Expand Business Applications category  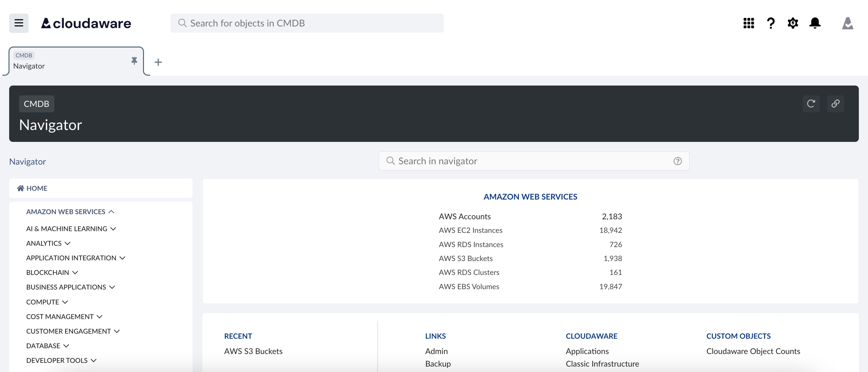[71, 287]
